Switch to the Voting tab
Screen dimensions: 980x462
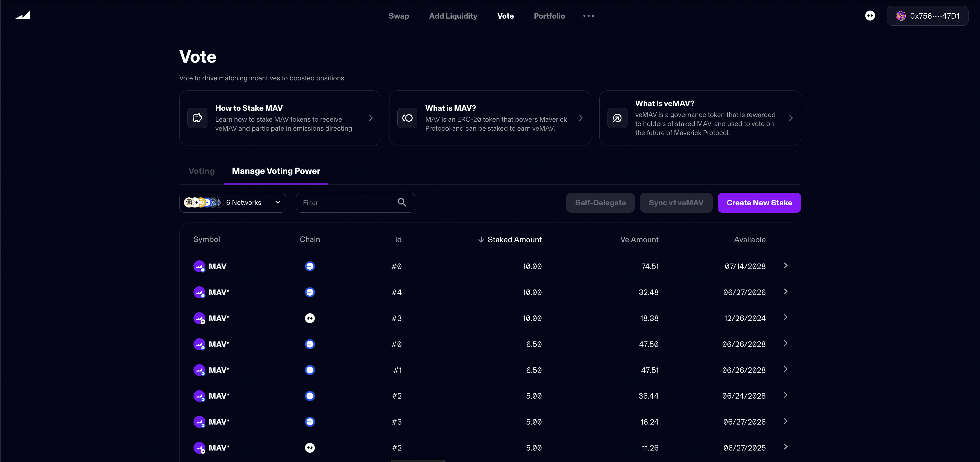(201, 171)
